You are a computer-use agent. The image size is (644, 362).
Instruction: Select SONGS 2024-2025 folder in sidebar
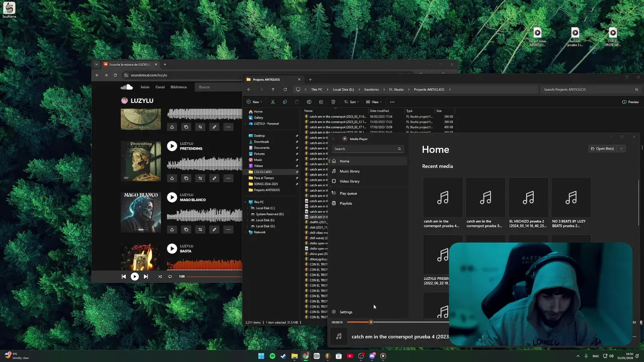point(266,184)
